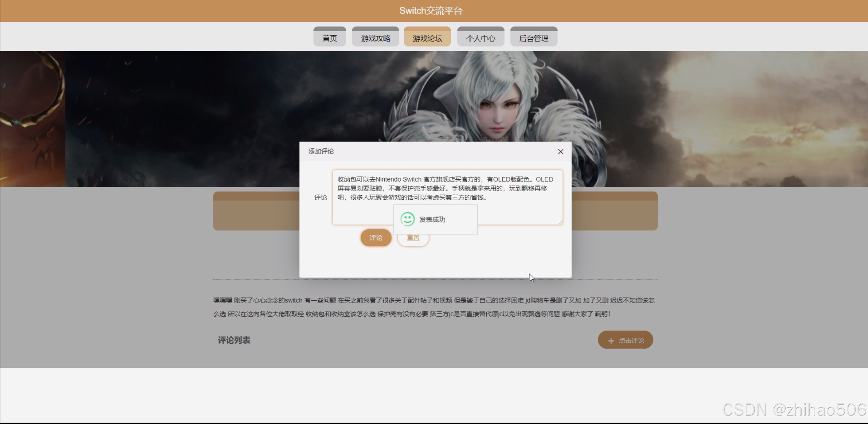Close the 添加评论 dialog with the X
Viewport: 868px width, 424px height.
(x=560, y=152)
